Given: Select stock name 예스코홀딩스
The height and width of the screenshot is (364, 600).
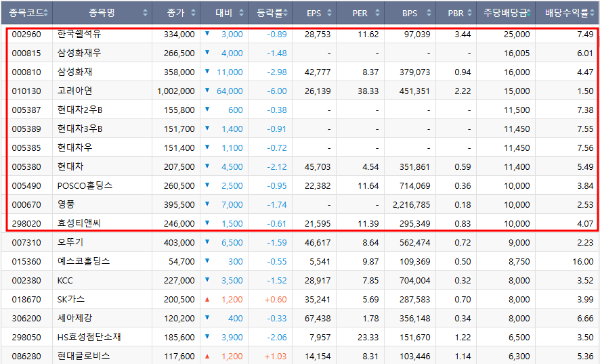Looking at the screenshot, I should (83, 261).
